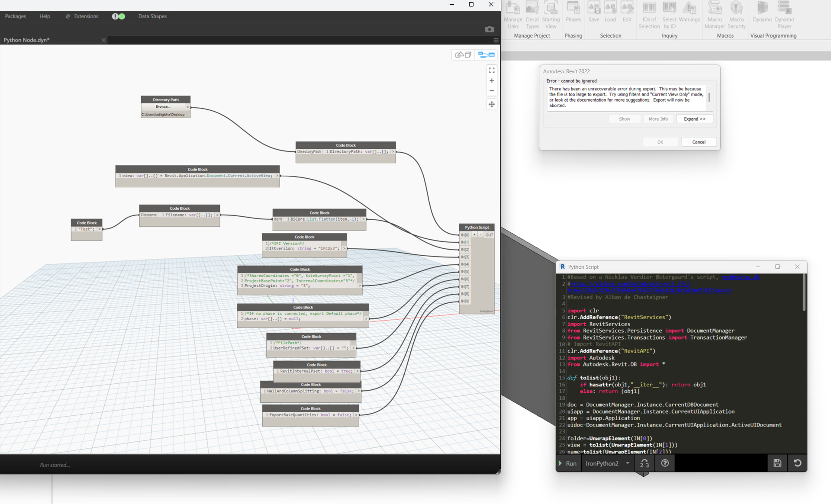Switch to the graph node view mode
The image size is (831, 504).
point(486,55)
